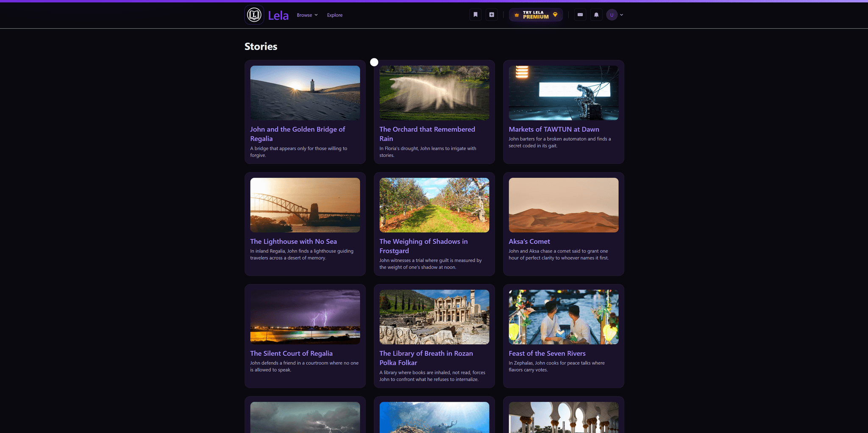Screen dimensions: 868x433
Task: Click the Try Lela Premium button
Action: (535, 14)
